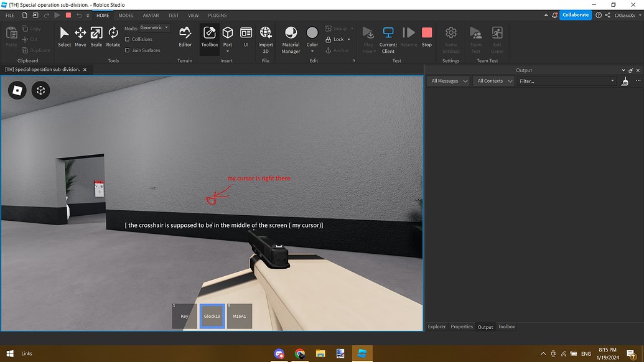The height and width of the screenshot is (362, 644).
Task: Open the Mode Geometric dropdown
Action: [153, 27]
